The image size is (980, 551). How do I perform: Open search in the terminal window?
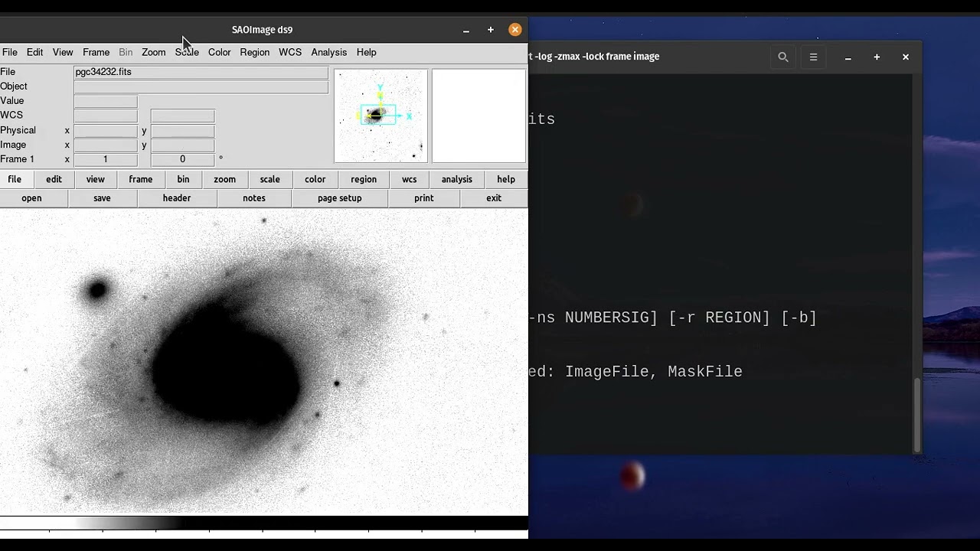(782, 57)
